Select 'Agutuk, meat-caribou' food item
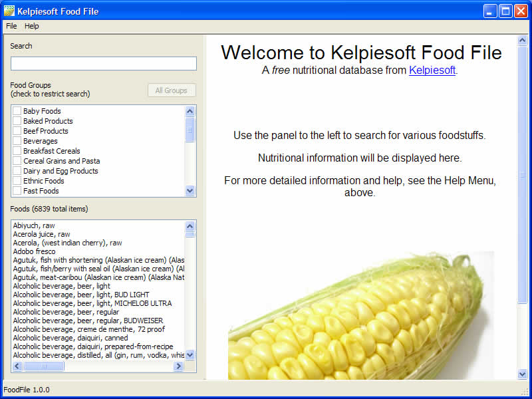532x399 pixels. 98,277
